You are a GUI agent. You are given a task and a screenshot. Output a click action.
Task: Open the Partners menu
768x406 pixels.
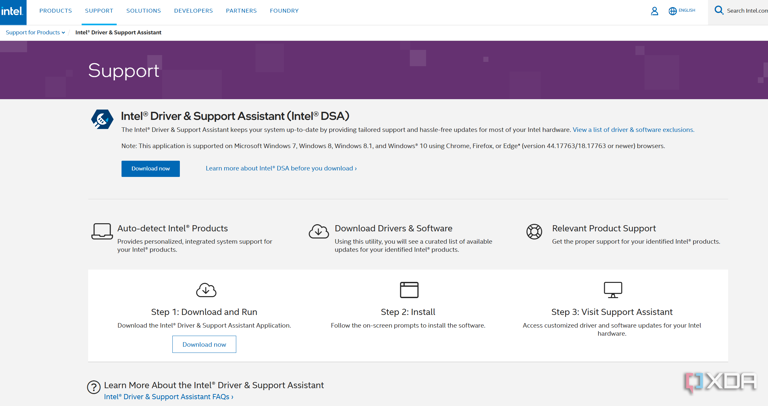241,11
